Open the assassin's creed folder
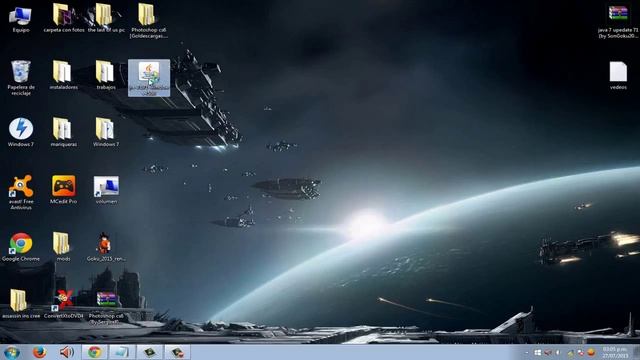 [21, 304]
